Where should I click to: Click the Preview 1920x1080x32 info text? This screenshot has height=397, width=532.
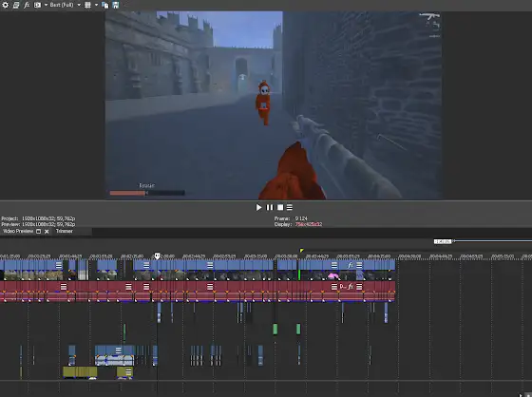(38, 224)
